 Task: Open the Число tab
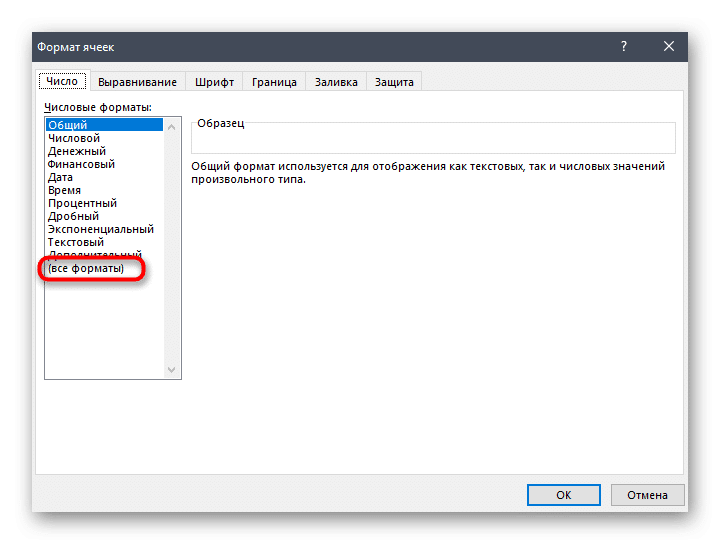point(62,81)
